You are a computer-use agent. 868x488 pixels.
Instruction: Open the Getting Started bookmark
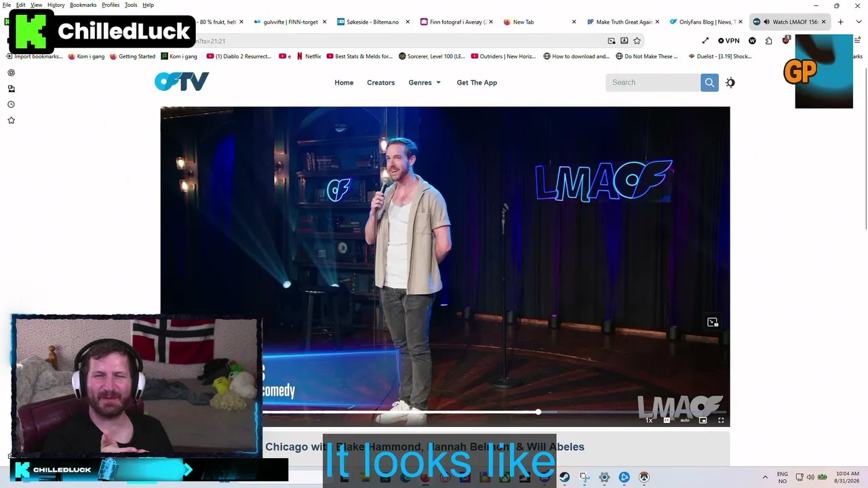tap(133, 56)
